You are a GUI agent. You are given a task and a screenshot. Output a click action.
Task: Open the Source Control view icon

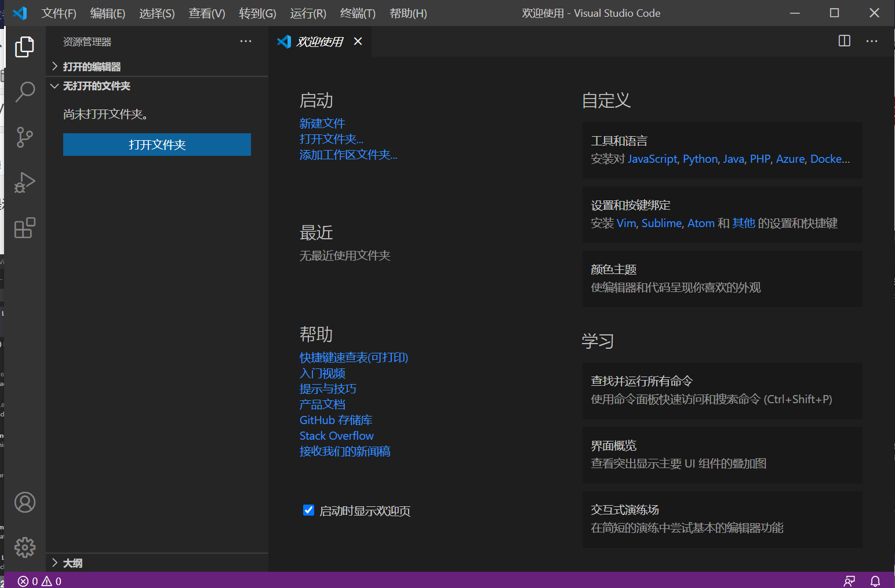24,137
